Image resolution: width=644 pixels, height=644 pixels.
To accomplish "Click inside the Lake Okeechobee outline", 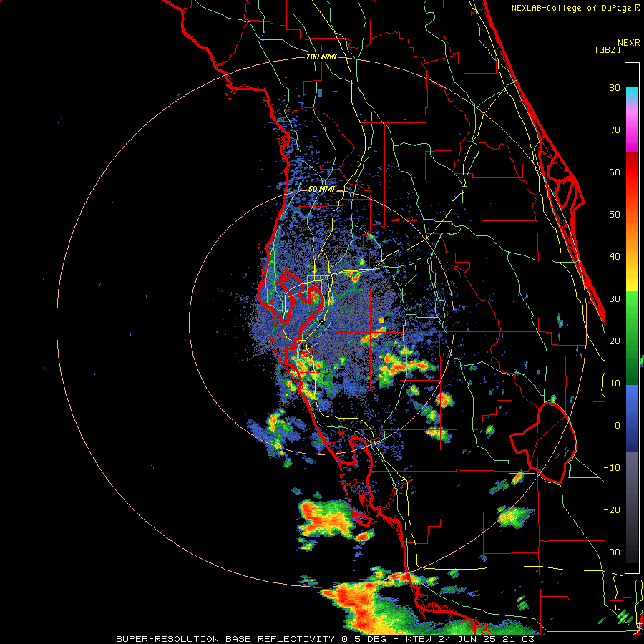I will (548, 441).
